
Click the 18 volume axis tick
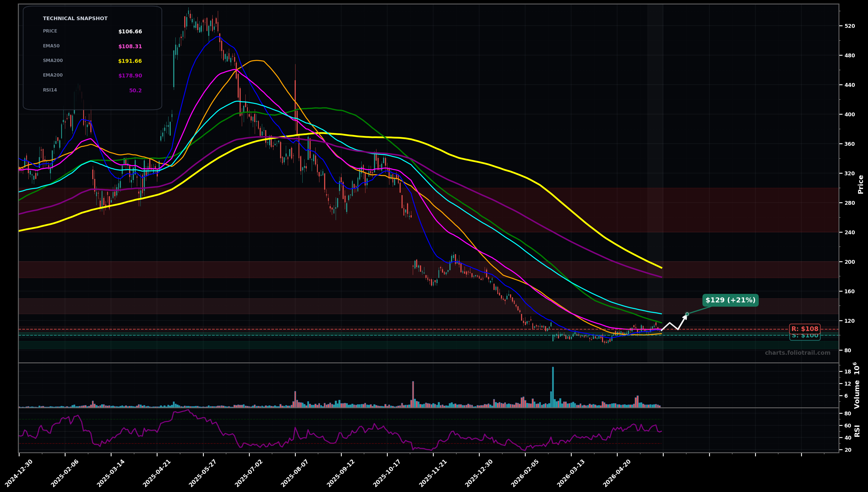coord(848,372)
